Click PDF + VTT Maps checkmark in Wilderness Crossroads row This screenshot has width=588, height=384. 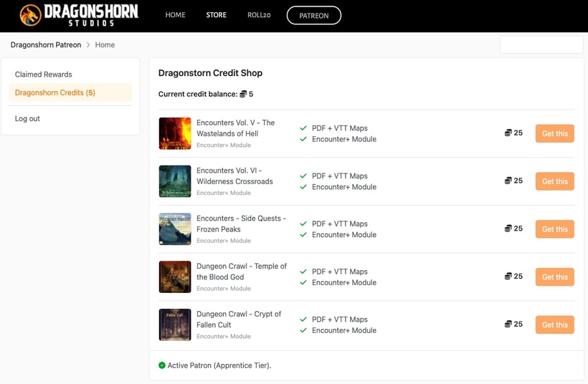point(303,176)
